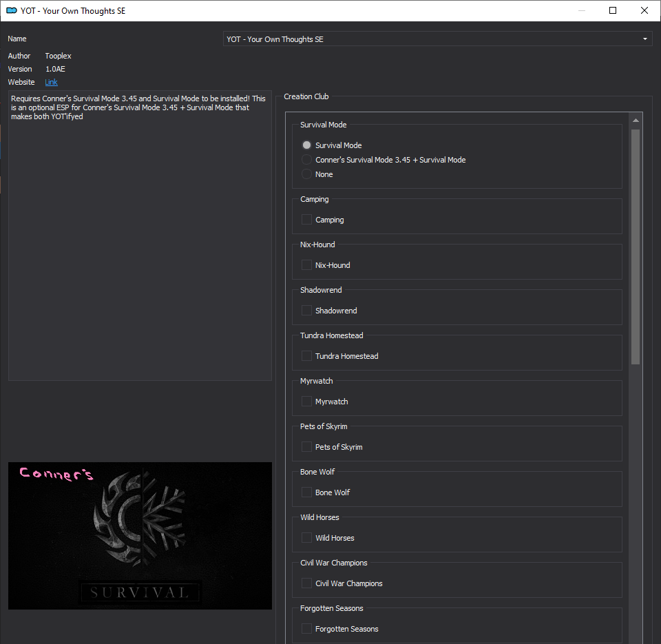Tick the Nix-Hound checkbox
This screenshot has width=661, height=644.
[306, 265]
